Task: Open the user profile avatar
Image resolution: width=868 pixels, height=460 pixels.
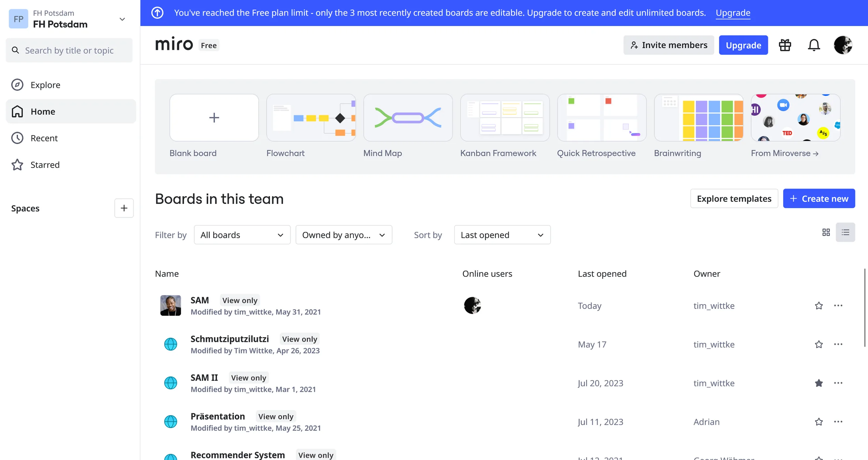Action: pos(843,45)
